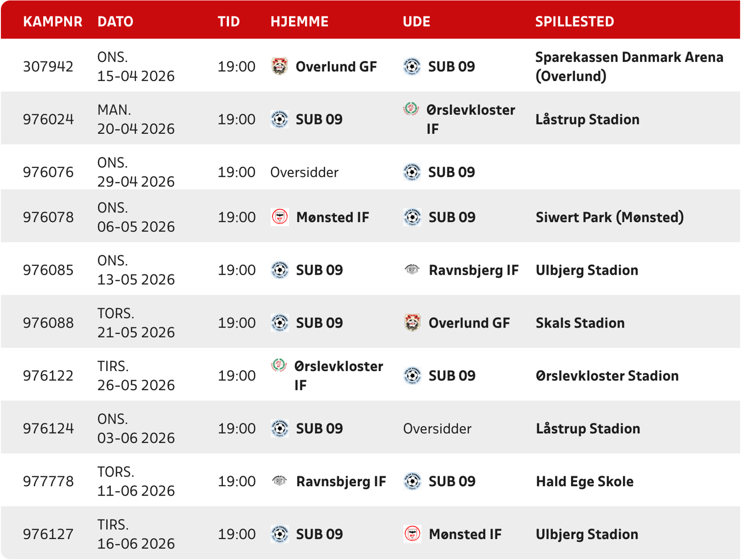Viewport: 741px width, 560px height.
Task: Click the SPILLESTED column header
Action: pyautogui.click(x=574, y=21)
